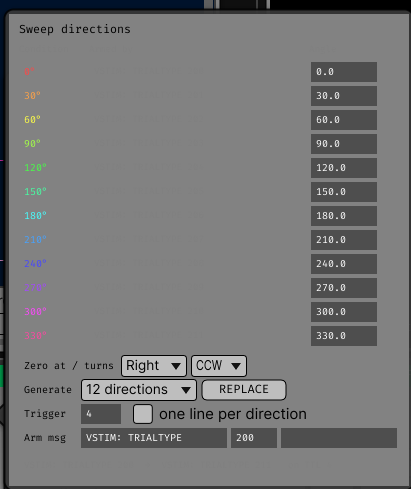This screenshot has width=411, height=489.
Task: Open the 'Zero at' Right dropdown
Action: 154,366
